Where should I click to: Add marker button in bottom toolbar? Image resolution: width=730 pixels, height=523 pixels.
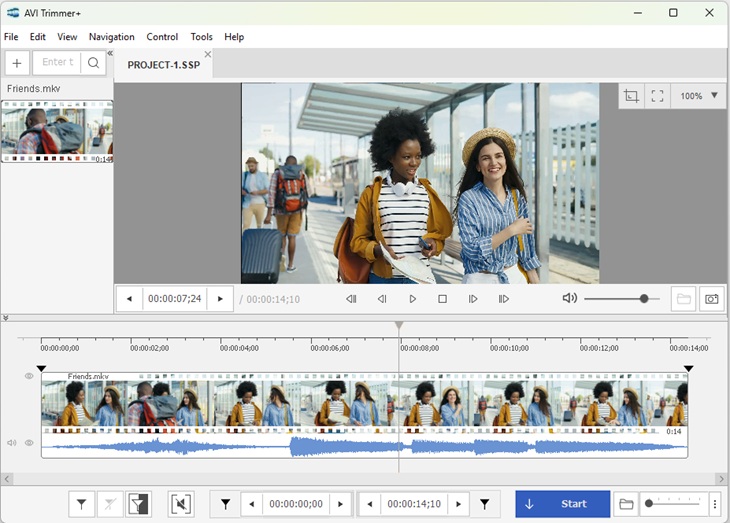(x=81, y=504)
